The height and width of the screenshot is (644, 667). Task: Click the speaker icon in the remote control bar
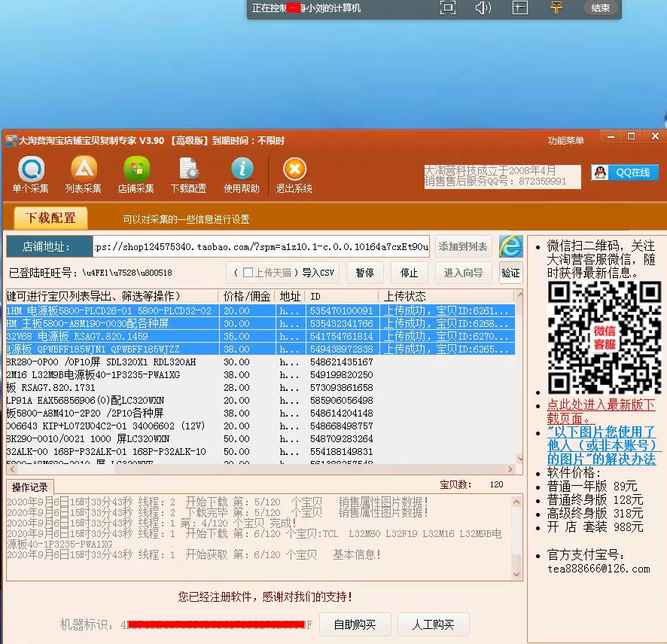[x=483, y=8]
